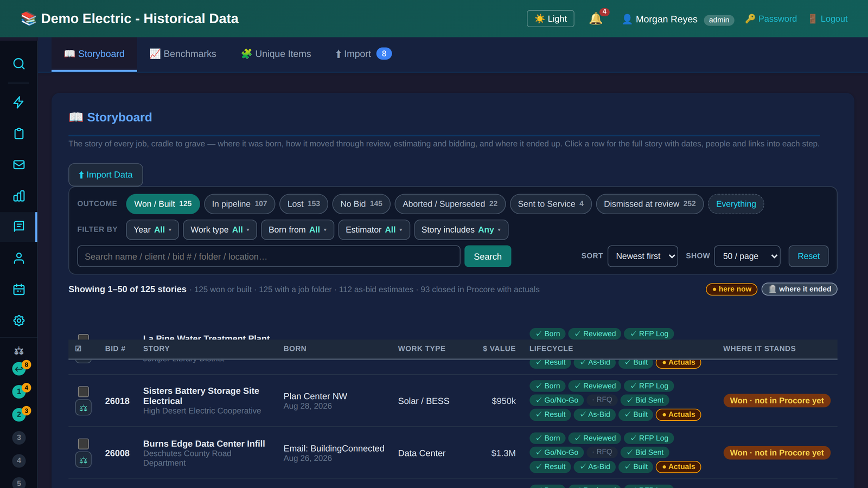
Task: Open the Story includes filter dropdown
Action: 461,230
